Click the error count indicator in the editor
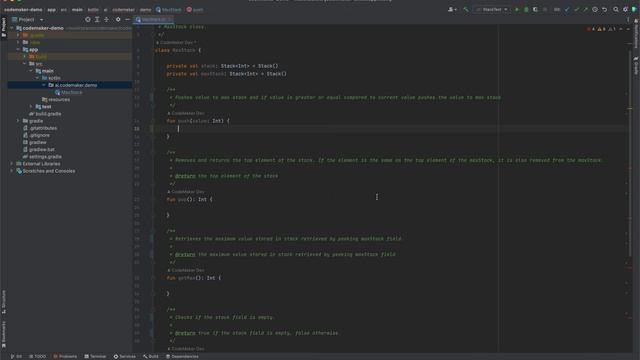Viewport: 640px width, 360px height. (x=590, y=29)
